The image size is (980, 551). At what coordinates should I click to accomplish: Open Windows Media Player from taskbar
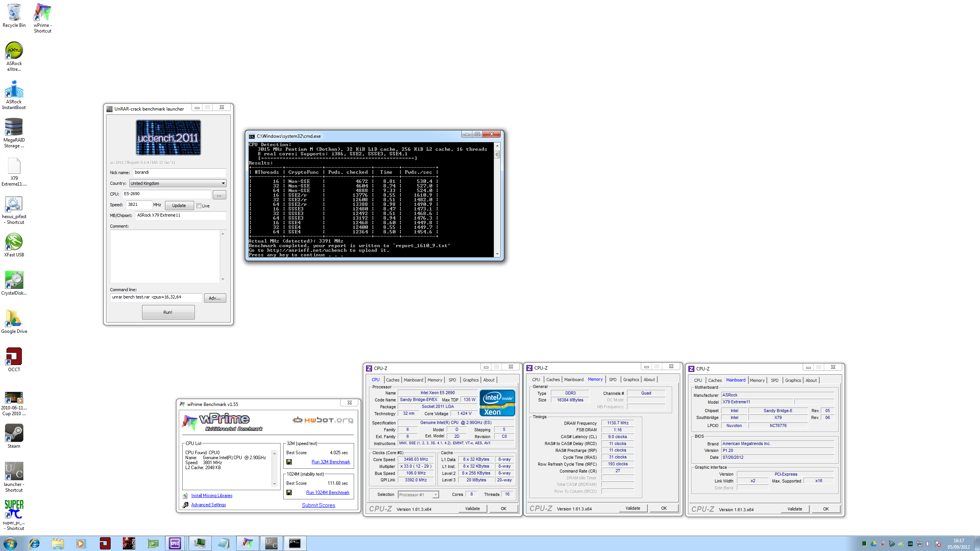(x=81, y=543)
